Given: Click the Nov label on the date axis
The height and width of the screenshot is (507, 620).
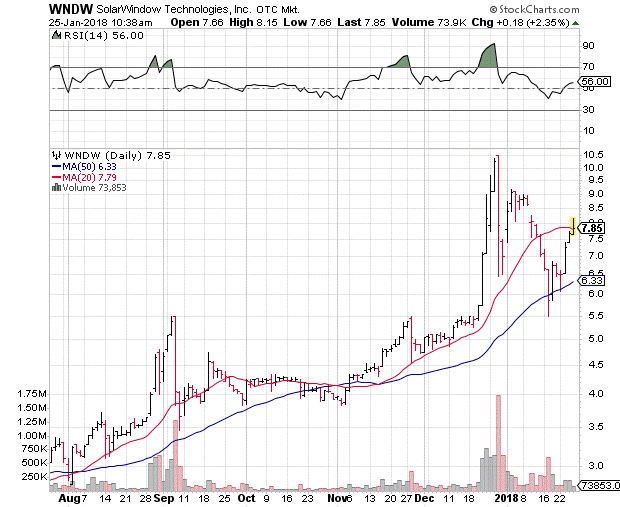Looking at the screenshot, I should click(337, 498).
